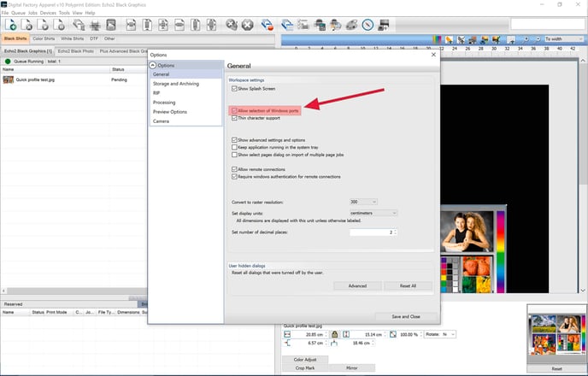Click the printer with plus icon at toolbar end
This screenshot has width=588, height=376.
384,25
